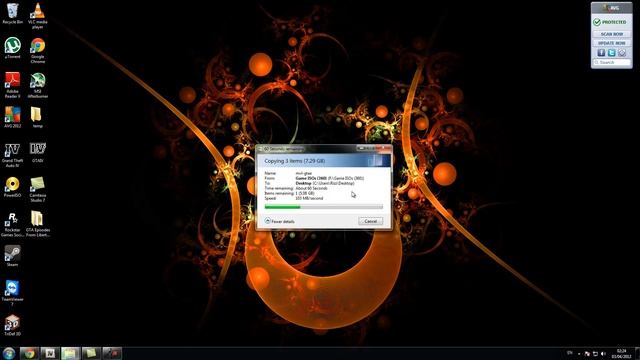Viewport: 640px width, 360px height.
Task: Launch the PowerISO desktop shortcut
Action: point(13,187)
